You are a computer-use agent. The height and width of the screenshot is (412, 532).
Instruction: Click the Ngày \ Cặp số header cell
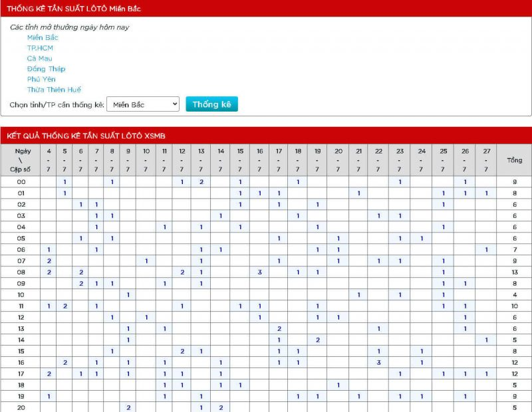coord(21,160)
